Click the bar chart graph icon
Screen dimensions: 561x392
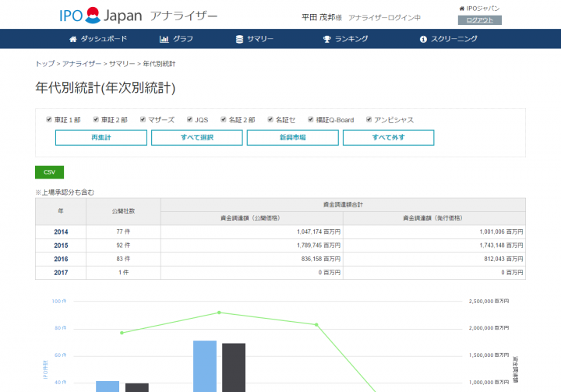tap(164, 39)
